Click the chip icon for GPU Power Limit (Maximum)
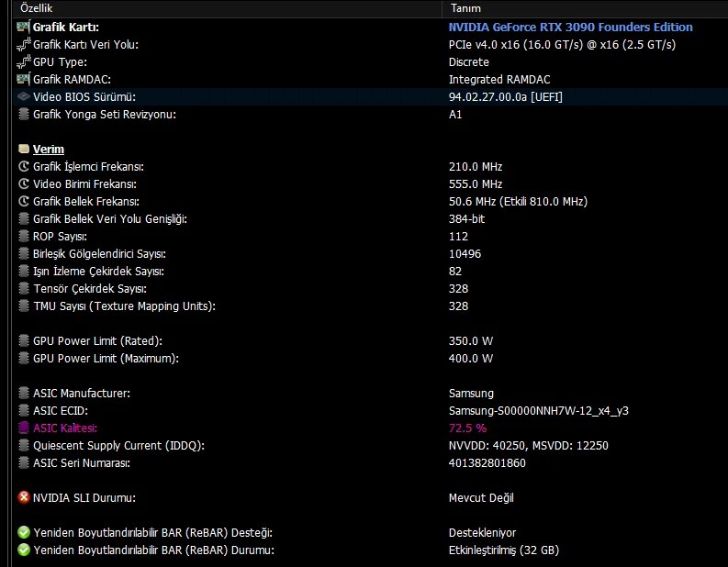Viewport: 728px width, 567px height. [x=23, y=358]
